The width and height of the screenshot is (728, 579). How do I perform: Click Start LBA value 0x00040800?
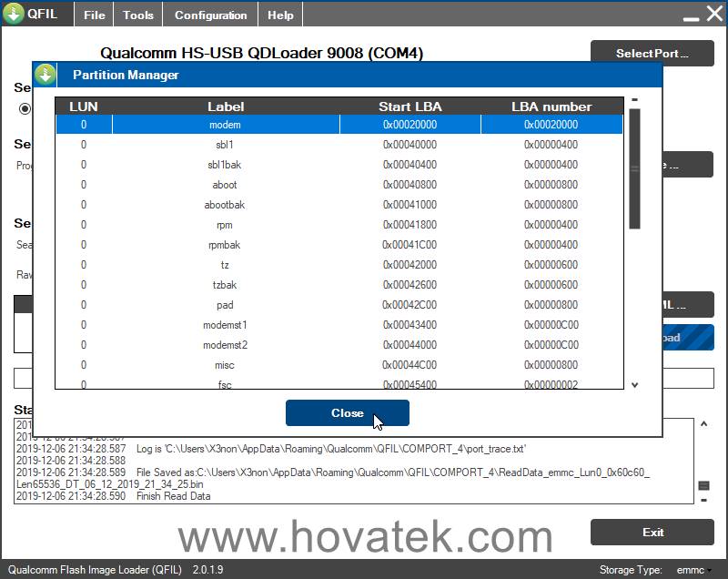[410, 184]
